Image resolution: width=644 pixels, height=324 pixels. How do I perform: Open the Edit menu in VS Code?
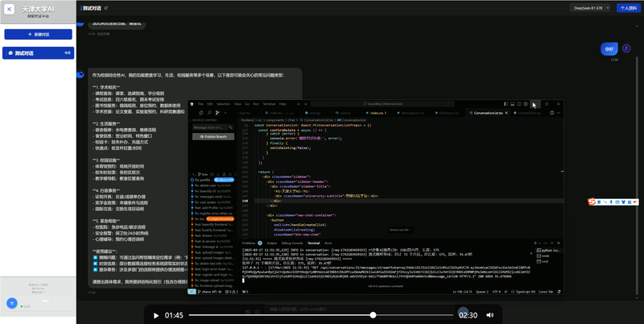click(210, 104)
